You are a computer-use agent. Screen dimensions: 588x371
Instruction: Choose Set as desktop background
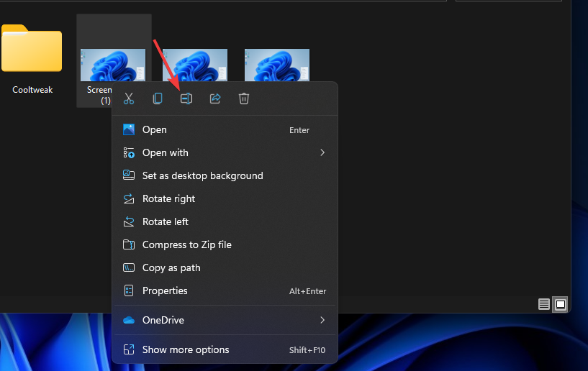click(x=202, y=175)
